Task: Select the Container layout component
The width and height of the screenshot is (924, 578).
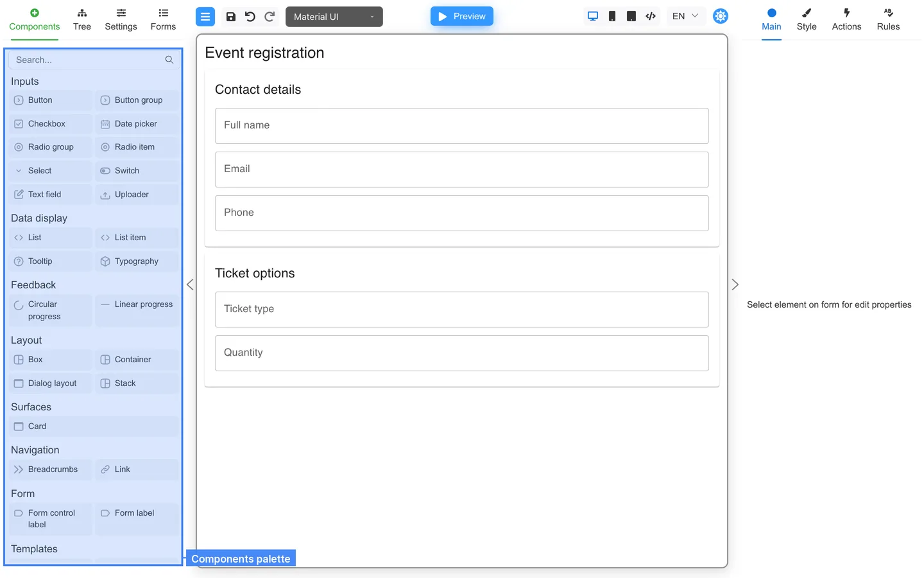Action: click(x=137, y=360)
